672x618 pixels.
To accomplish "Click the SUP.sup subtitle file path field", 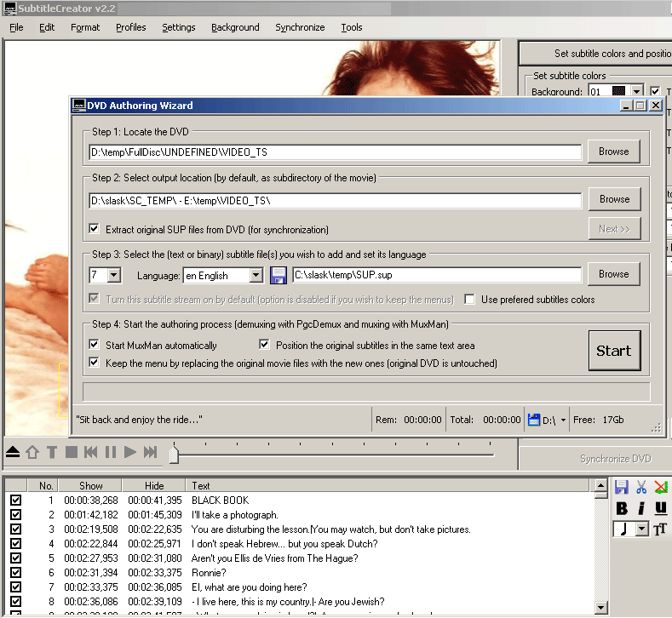I will pos(437,275).
